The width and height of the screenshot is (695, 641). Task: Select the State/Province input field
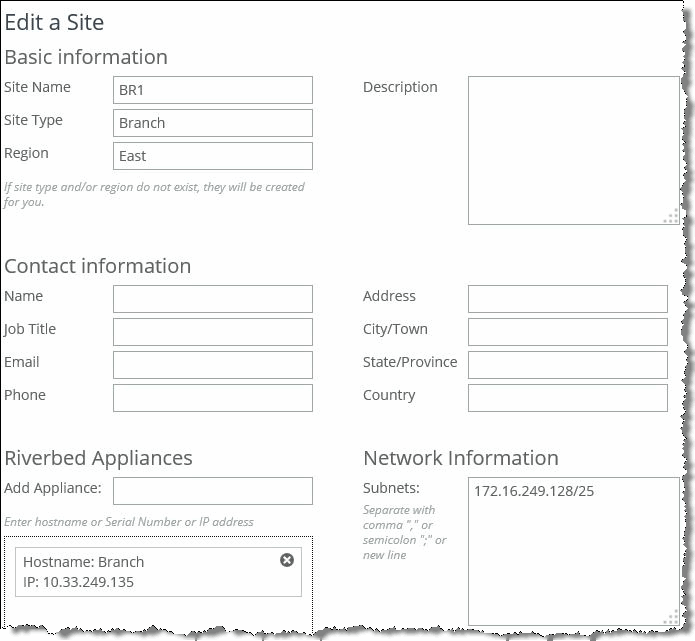567,365
